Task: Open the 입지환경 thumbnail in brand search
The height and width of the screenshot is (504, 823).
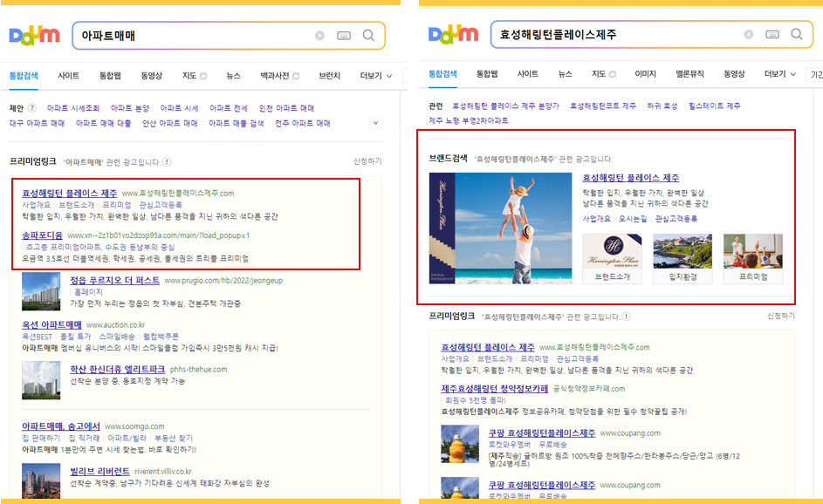Action: click(x=682, y=259)
